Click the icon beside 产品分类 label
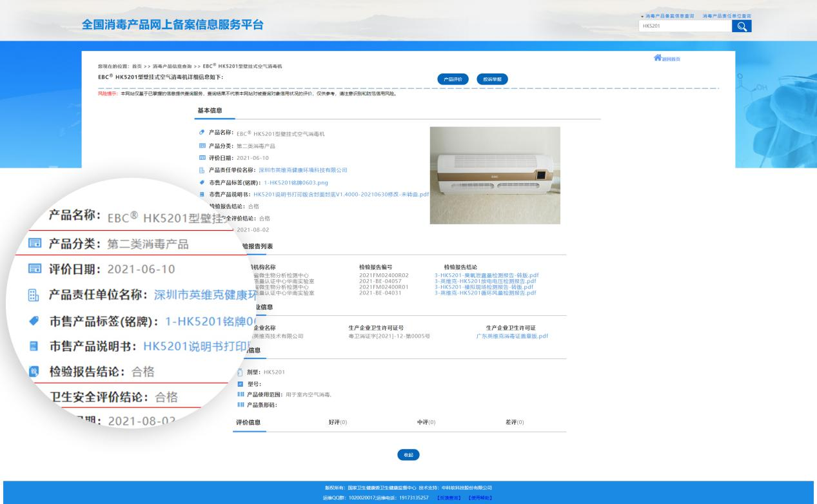 pos(202,146)
